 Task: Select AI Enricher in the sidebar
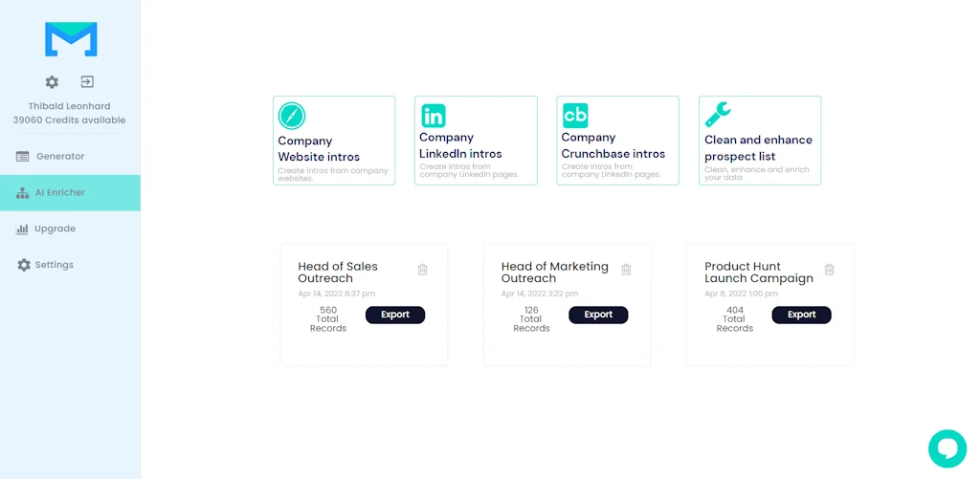click(x=59, y=192)
